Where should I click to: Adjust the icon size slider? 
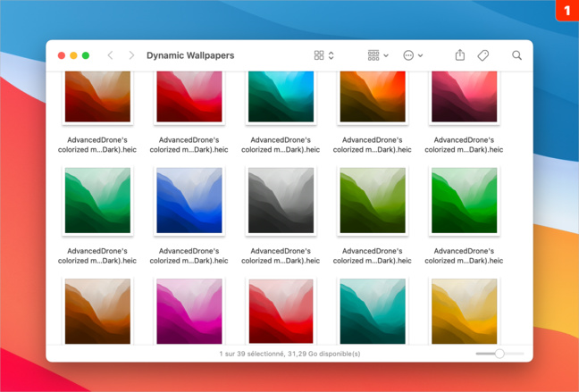tap(499, 354)
